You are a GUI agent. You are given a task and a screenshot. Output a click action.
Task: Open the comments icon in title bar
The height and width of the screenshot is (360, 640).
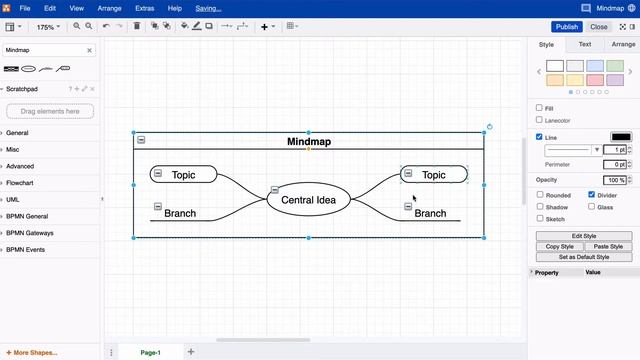pos(586,8)
